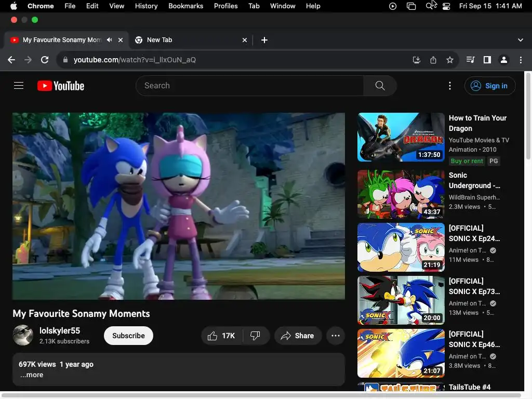Open the Profiles menu

click(x=225, y=6)
